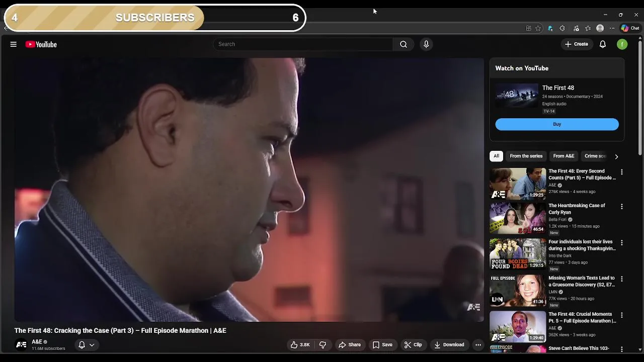This screenshot has width=644, height=362.
Task: Open options for Every Second Counts video
Action: tap(622, 172)
